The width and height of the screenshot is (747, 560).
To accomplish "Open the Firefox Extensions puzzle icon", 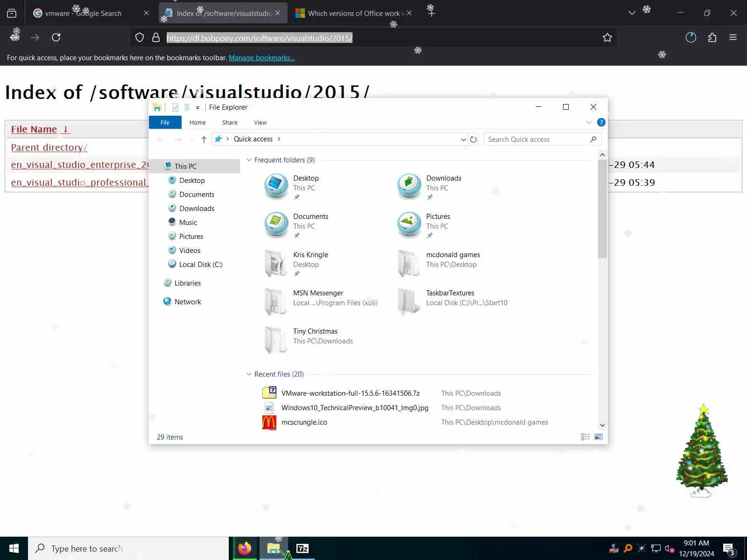I will point(712,37).
